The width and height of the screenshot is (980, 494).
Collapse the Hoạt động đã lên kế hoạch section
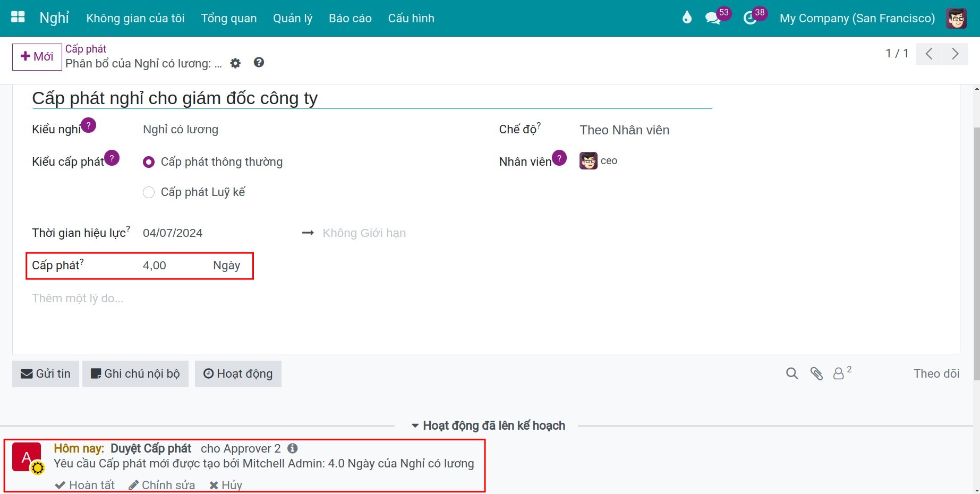coord(488,425)
